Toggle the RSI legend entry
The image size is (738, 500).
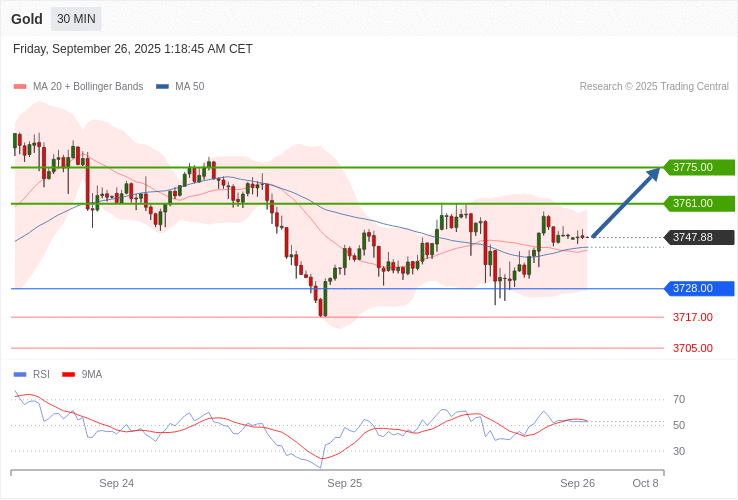(40, 374)
